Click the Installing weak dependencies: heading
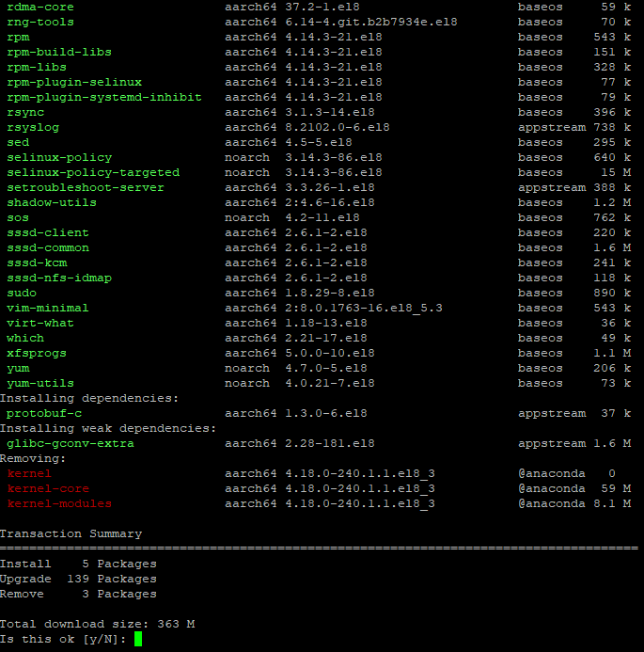 (x=108, y=428)
